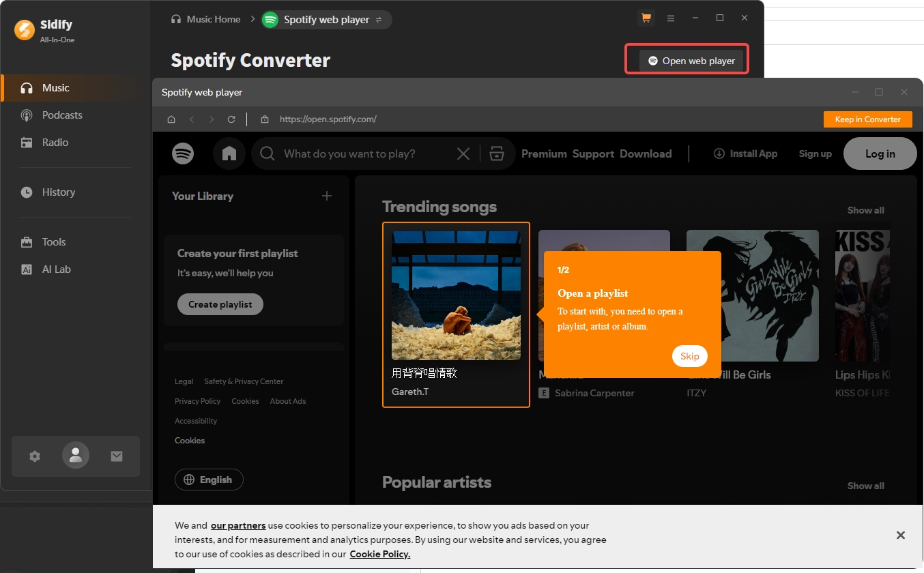
Task: Open the AI Lab section in sidebar
Action: (76, 269)
